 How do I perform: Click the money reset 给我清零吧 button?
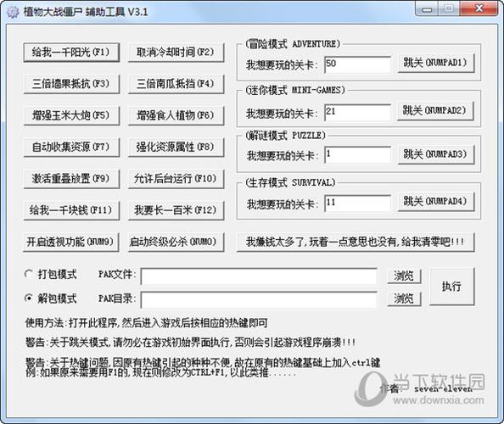point(356,242)
